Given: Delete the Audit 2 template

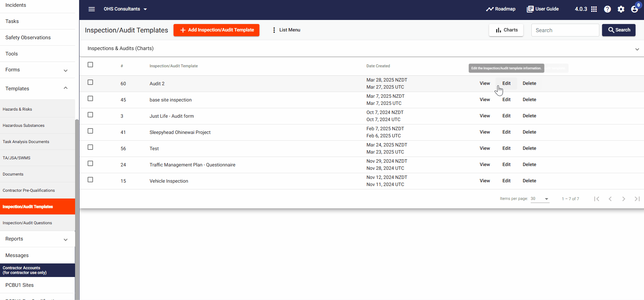Looking at the screenshot, I should (529, 84).
